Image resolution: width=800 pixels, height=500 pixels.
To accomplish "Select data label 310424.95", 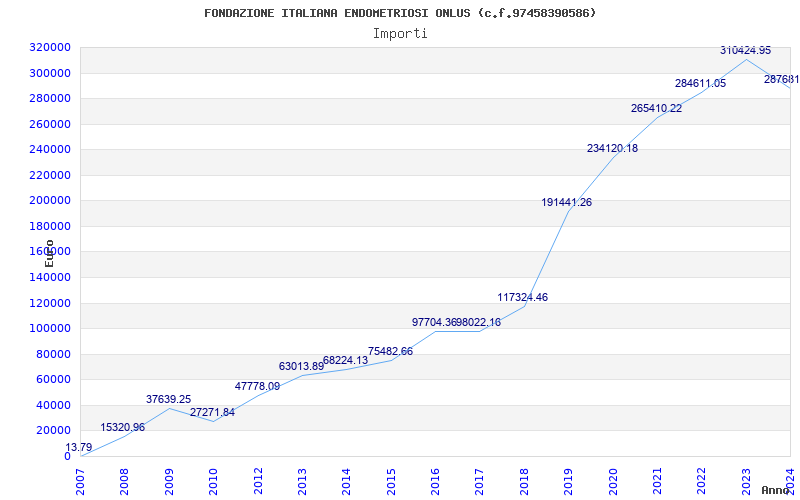I will click(x=745, y=51).
